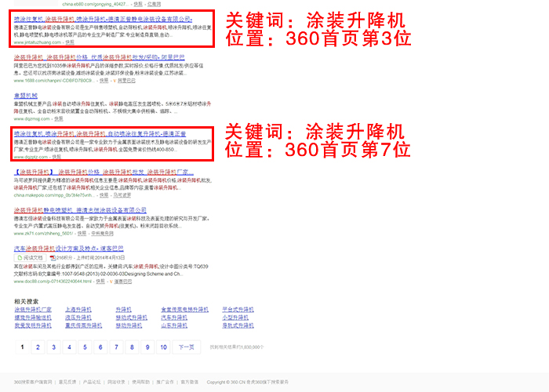Open 快照 for the dgzmsj.com result

[x=59, y=118]
